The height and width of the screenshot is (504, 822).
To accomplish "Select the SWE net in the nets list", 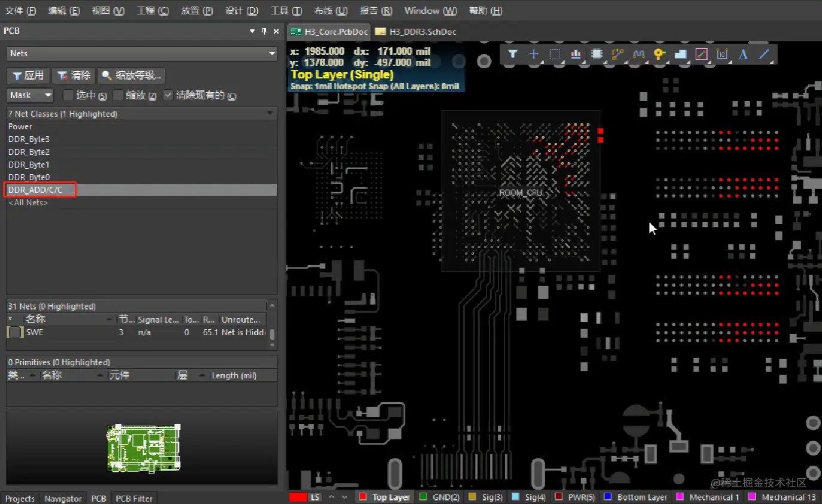I will pos(33,332).
